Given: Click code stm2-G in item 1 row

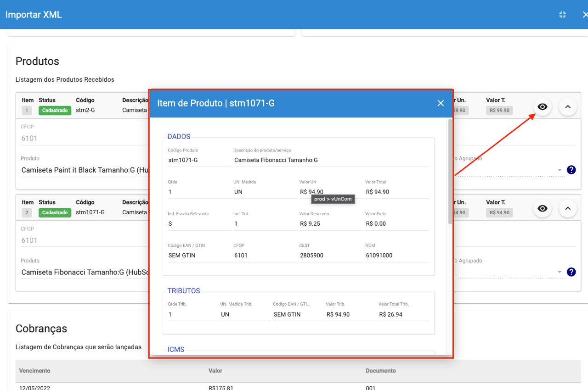Looking at the screenshot, I should pos(85,111).
